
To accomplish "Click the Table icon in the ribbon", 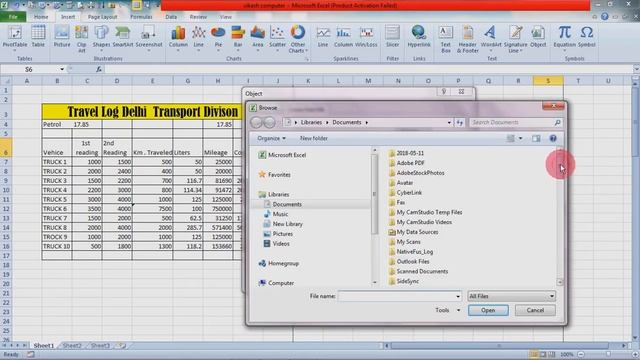I will (38, 37).
